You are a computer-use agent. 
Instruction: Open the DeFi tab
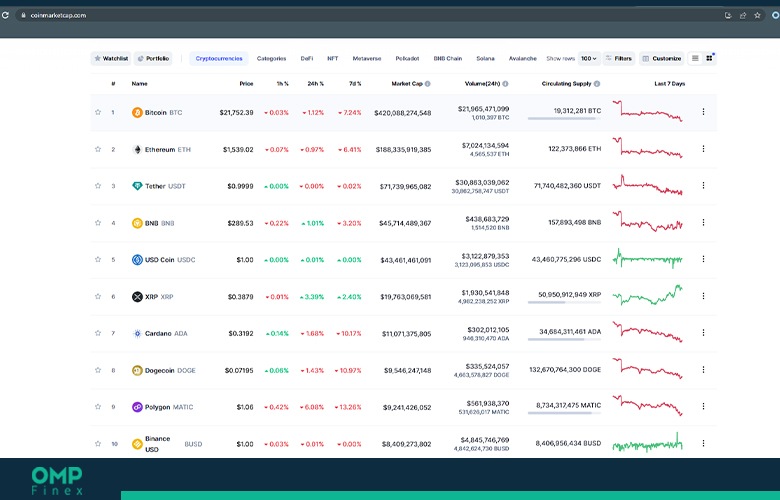307,58
